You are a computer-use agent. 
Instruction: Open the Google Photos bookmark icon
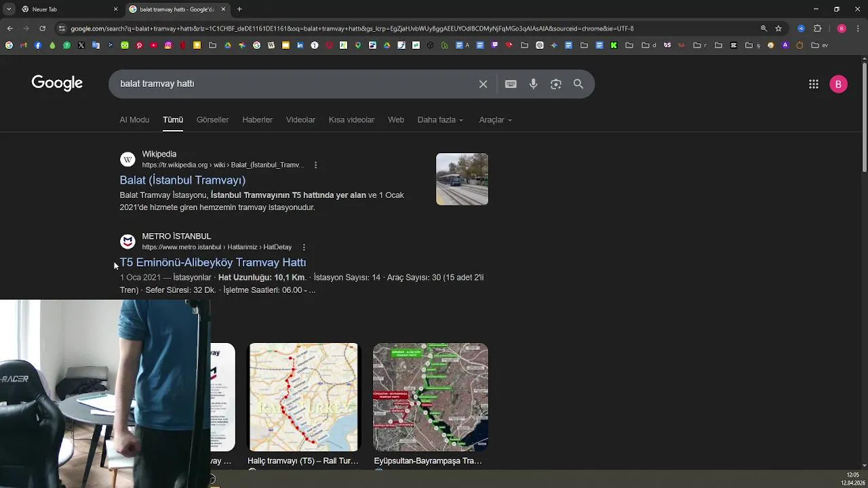(242, 45)
